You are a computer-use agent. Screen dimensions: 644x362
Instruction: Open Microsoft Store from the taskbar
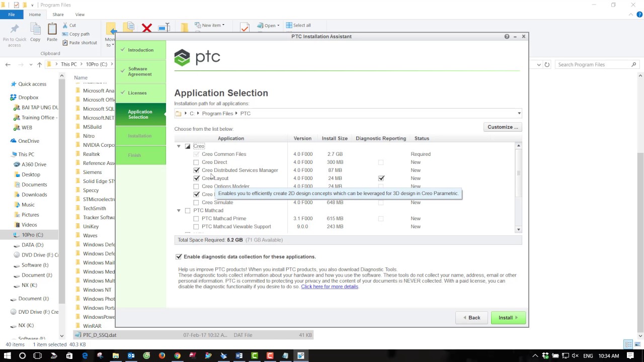pyautogui.click(x=69, y=355)
